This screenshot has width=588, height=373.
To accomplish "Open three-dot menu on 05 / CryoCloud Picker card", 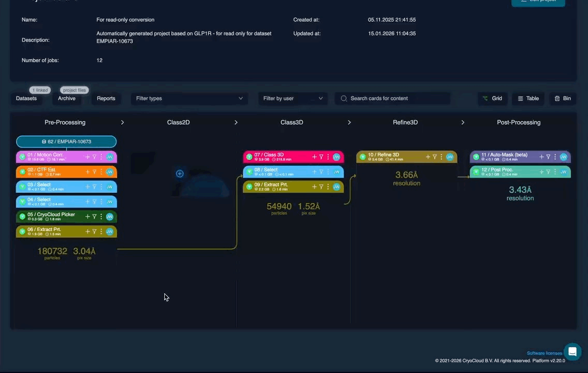I will click(x=101, y=217).
